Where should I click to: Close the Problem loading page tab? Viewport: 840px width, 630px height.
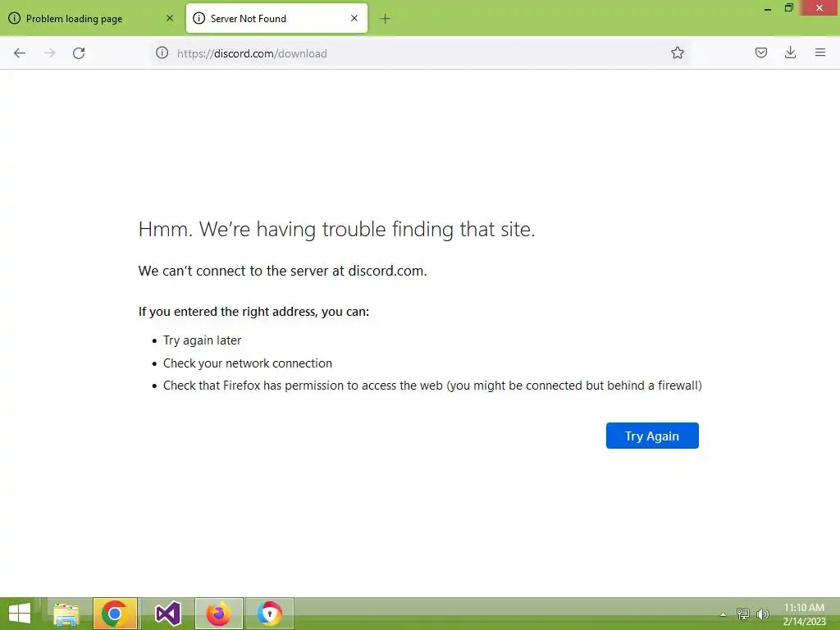(x=170, y=18)
